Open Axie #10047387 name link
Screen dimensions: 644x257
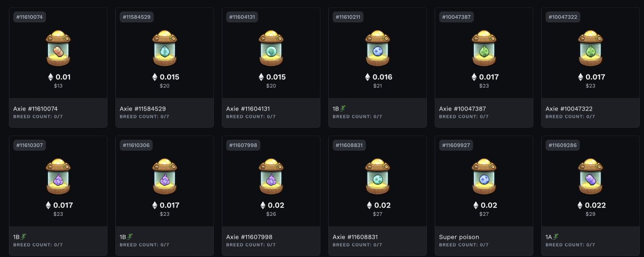point(462,109)
